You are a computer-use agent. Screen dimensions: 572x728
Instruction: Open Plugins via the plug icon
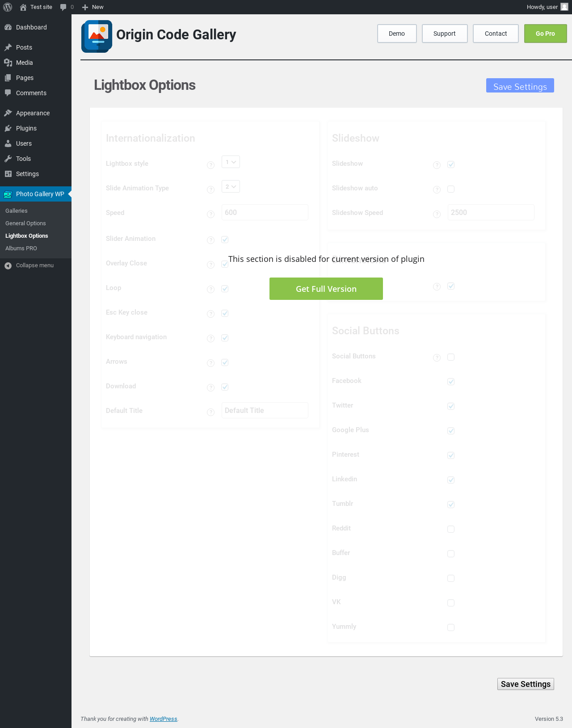[8, 128]
